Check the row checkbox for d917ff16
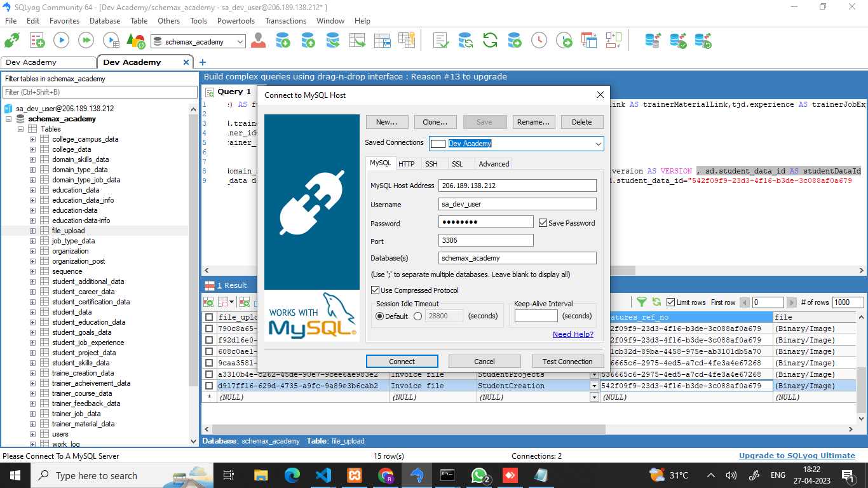 pos(209,386)
